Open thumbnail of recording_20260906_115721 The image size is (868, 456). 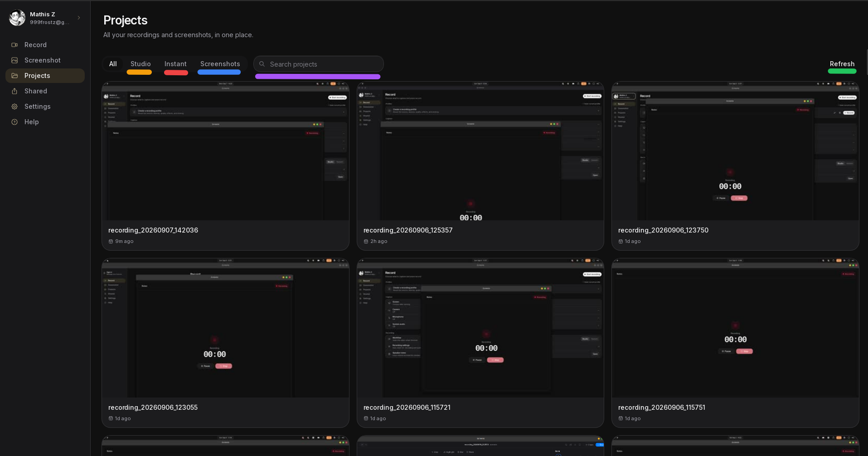coord(480,328)
